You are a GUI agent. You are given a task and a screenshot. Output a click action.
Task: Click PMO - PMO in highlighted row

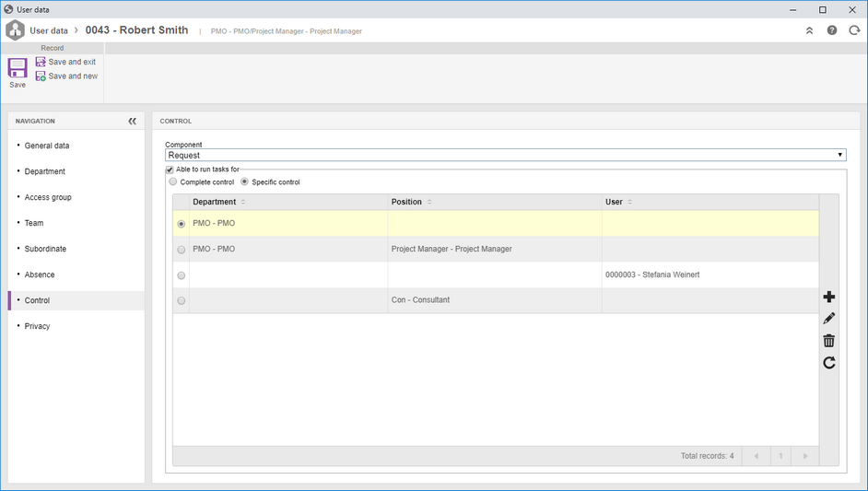point(214,223)
